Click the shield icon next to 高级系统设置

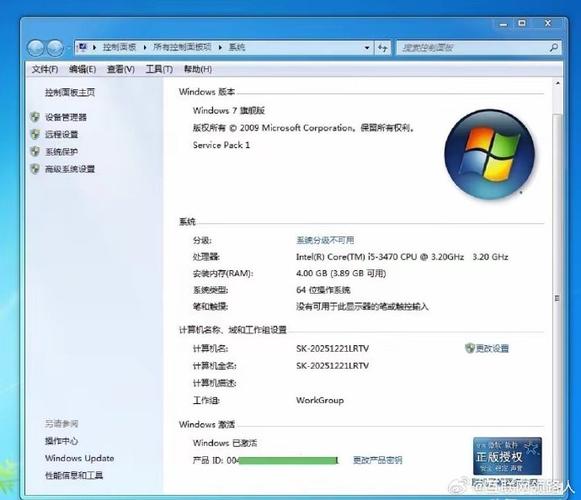pyautogui.click(x=35, y=169)
